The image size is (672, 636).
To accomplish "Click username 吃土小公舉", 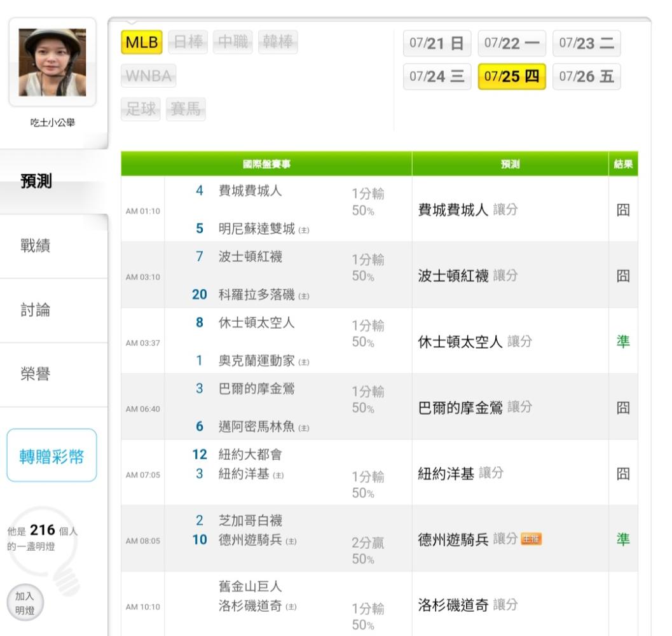I will pos(52,123).
